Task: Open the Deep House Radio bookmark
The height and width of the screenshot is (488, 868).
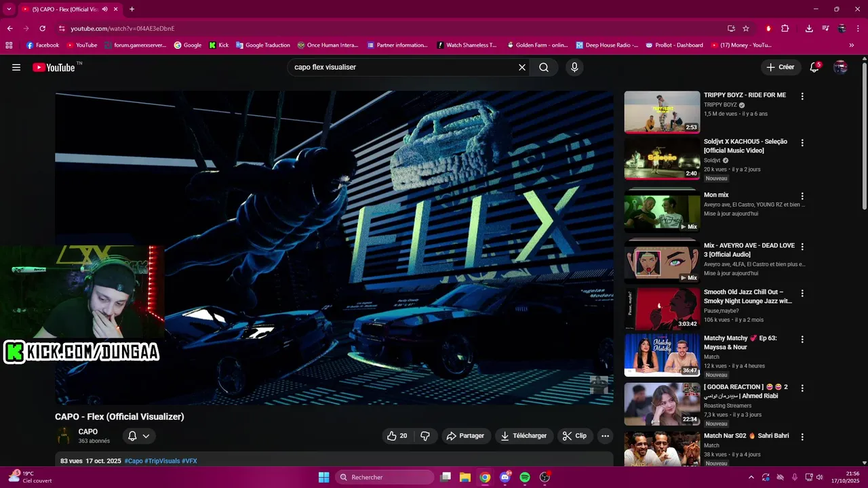Action: point(607,45)
